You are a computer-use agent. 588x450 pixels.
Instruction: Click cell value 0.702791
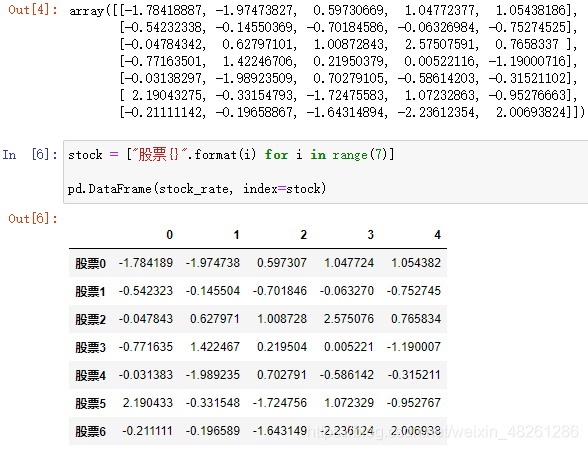pyautogui.click(x=282, y=375)
